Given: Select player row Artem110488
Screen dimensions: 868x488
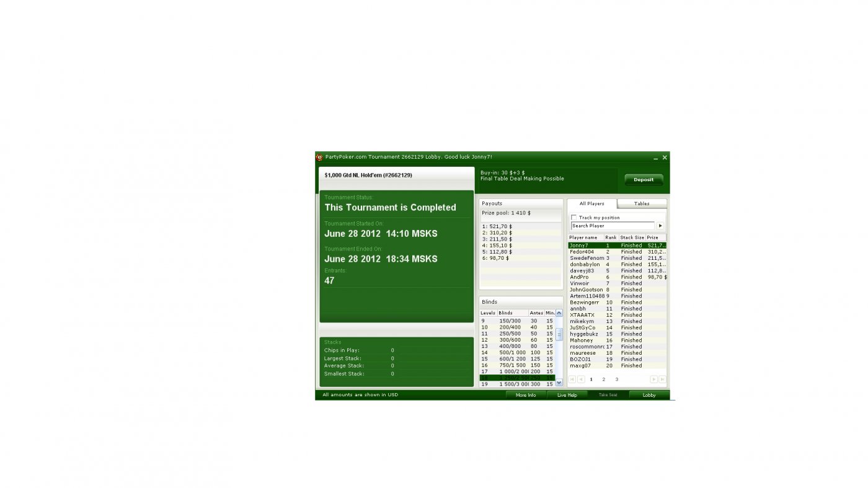Looking at the screenshot, I should point(618,296).
